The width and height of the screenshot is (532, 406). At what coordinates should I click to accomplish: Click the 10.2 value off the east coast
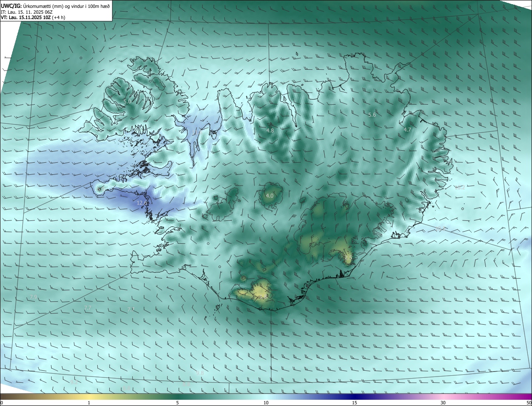(x=460, y=187)
